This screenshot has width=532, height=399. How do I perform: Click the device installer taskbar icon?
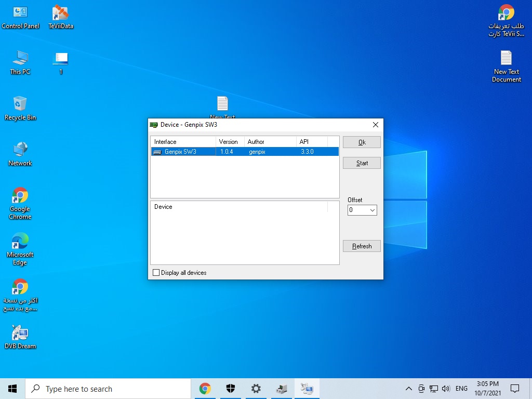281,389
